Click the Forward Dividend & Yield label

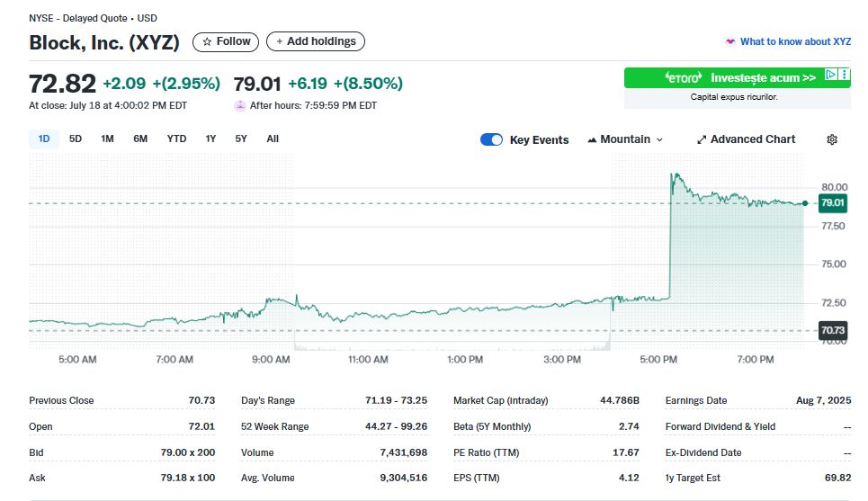(x=720, y=426)
